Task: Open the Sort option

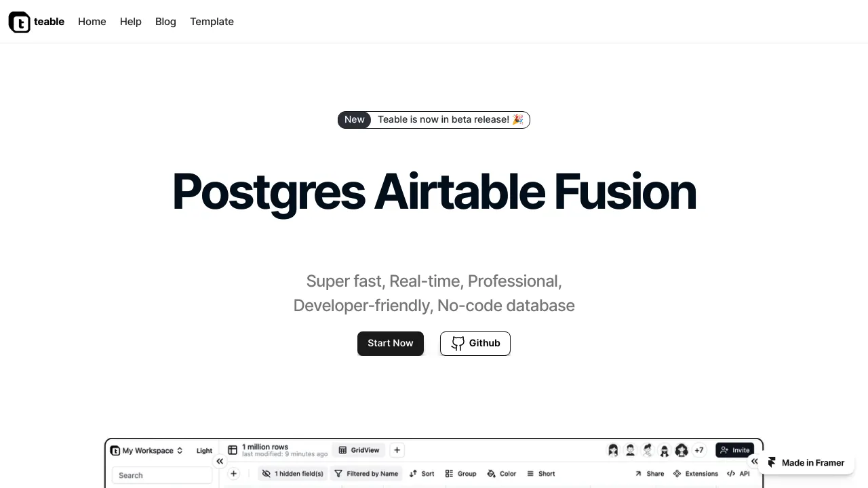Action: 422,474
